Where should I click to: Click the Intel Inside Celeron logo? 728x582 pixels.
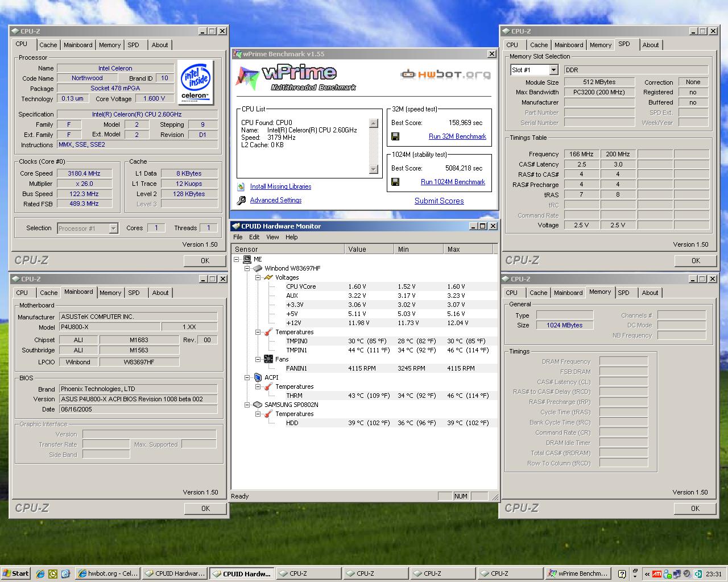pyautogui.click(x=196, y=82)
